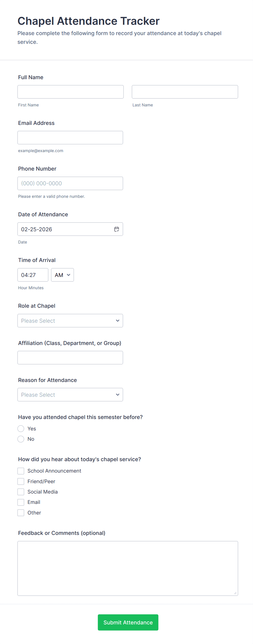Click the Affiliation text field
This screenshot has height=644, width=253.
click(70, 358)
